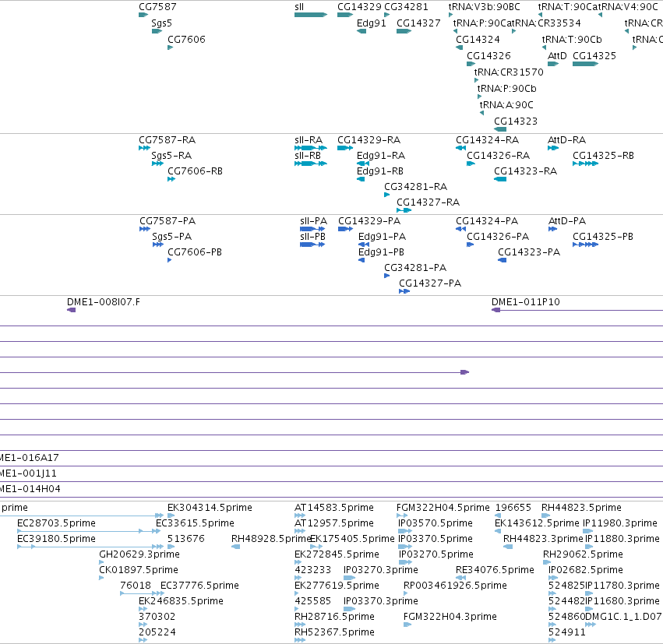Click the CG14327 gene label

click(418, 23)
